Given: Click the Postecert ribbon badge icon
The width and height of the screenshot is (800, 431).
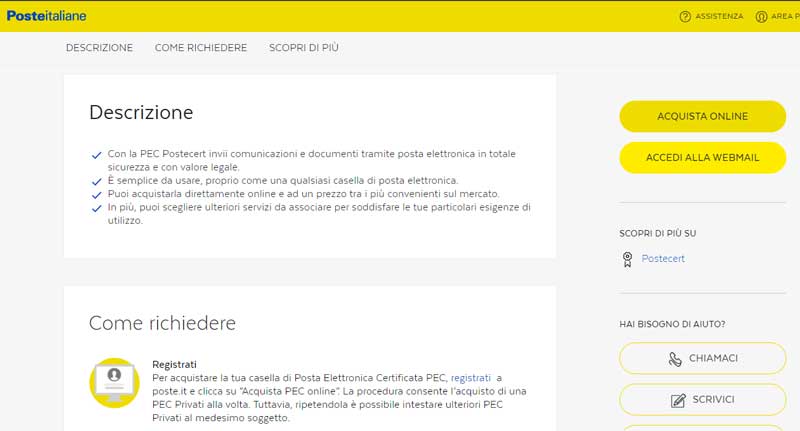Looking at the screenshot, I should pos(628,259).
